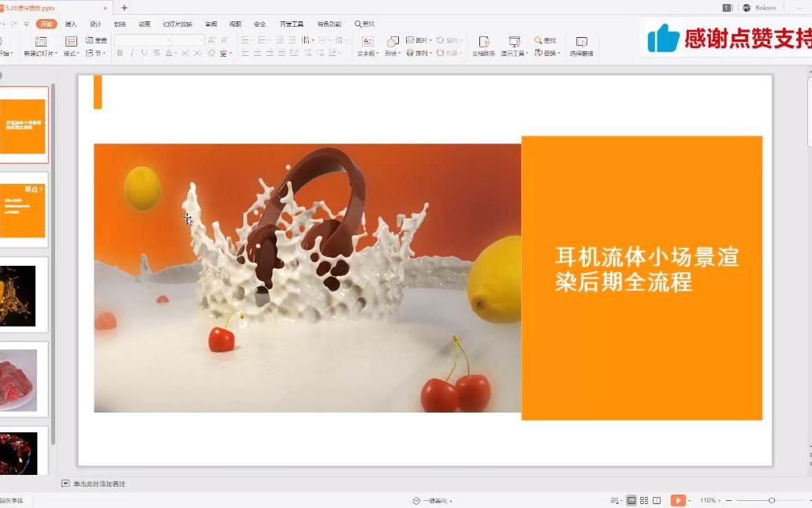Click the 演示工具 (Presentation Tools) icon
812x508 pixels.
point(514,43)
